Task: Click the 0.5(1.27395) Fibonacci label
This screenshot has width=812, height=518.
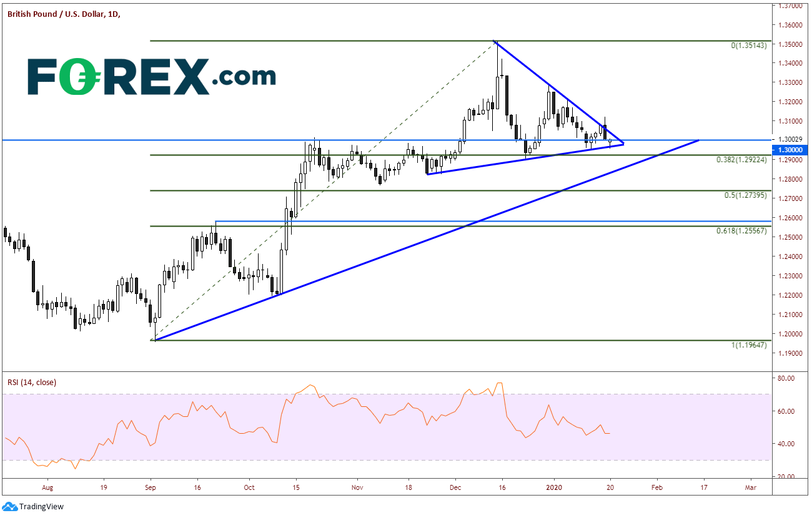Action: [x=746, y=195]
